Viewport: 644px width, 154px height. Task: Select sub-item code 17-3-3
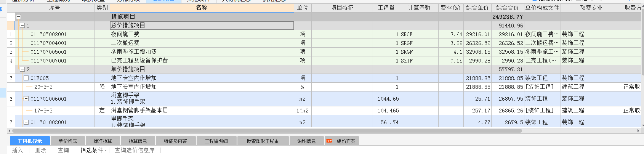54,111
